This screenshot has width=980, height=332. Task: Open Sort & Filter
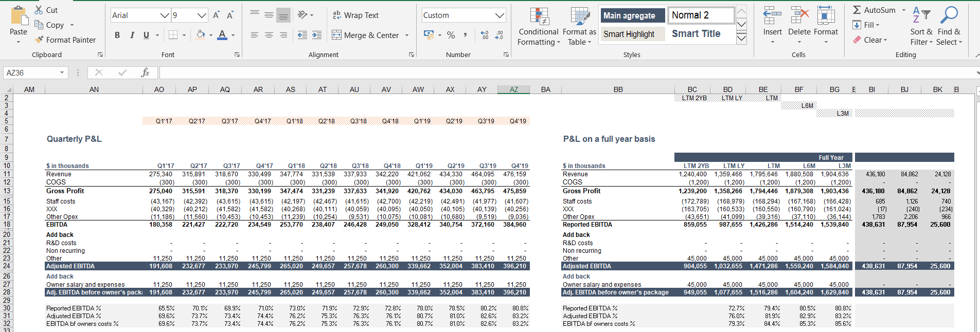click(x=921, y=26)
